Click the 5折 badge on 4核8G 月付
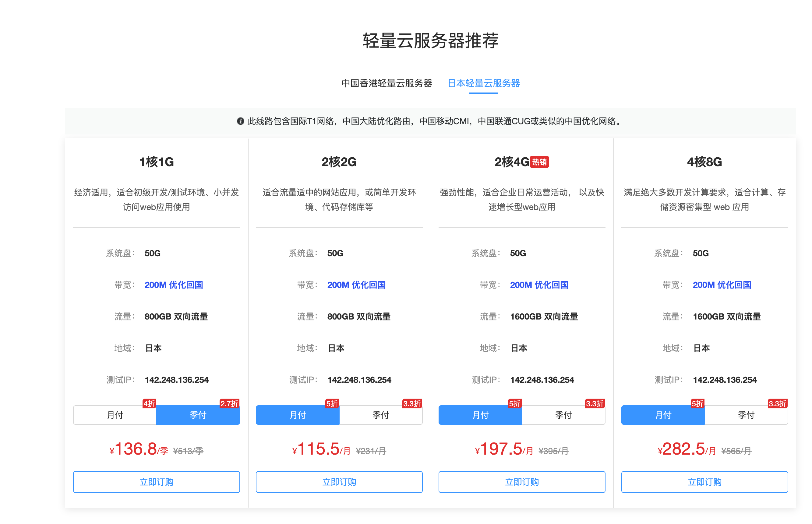This screenshot has height=524, width=812. [697, 403]
